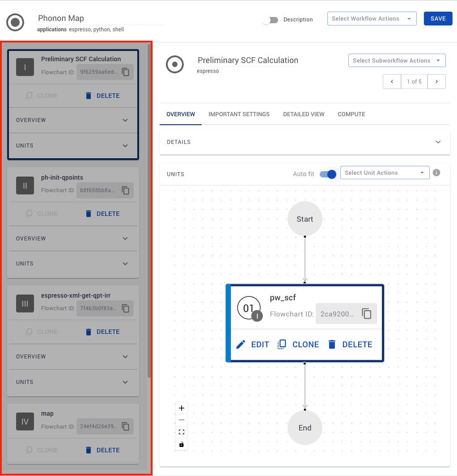Switch to the IMPORTANT SETTINGS tab

(239, 114)
